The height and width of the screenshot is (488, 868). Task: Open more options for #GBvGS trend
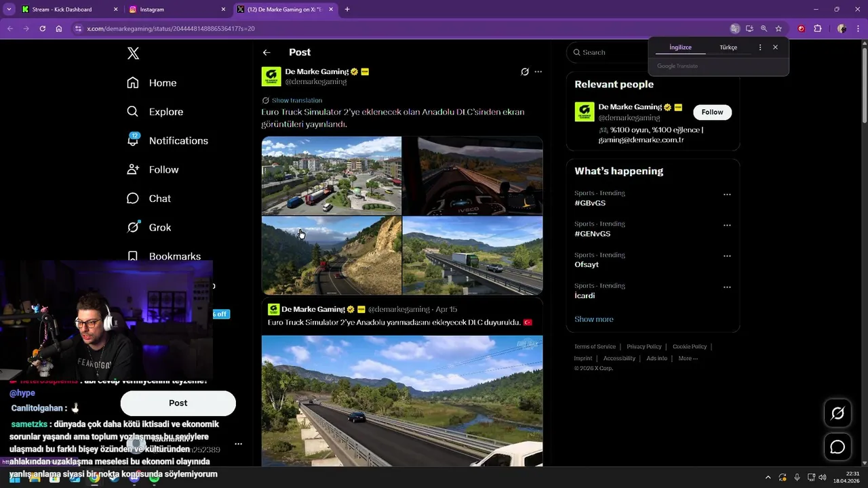[727, 195]
